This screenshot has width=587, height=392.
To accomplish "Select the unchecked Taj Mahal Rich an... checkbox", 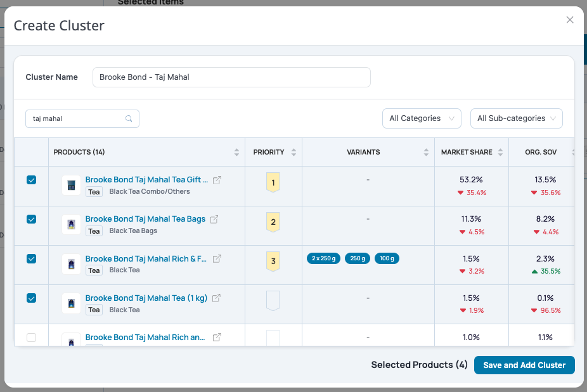I will pyautogui.click(x=32, y=338).
